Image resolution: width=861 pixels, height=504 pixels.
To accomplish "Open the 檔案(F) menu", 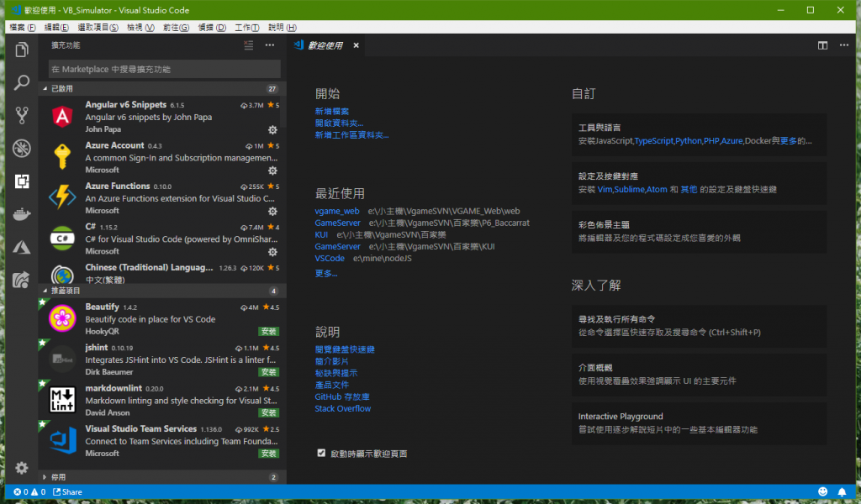I will click(23, 28).
